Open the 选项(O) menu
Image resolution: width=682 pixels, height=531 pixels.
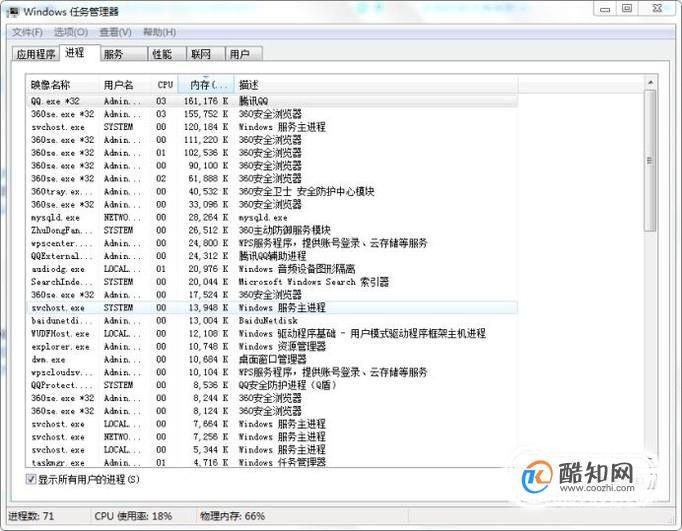(x=71, y=32)
